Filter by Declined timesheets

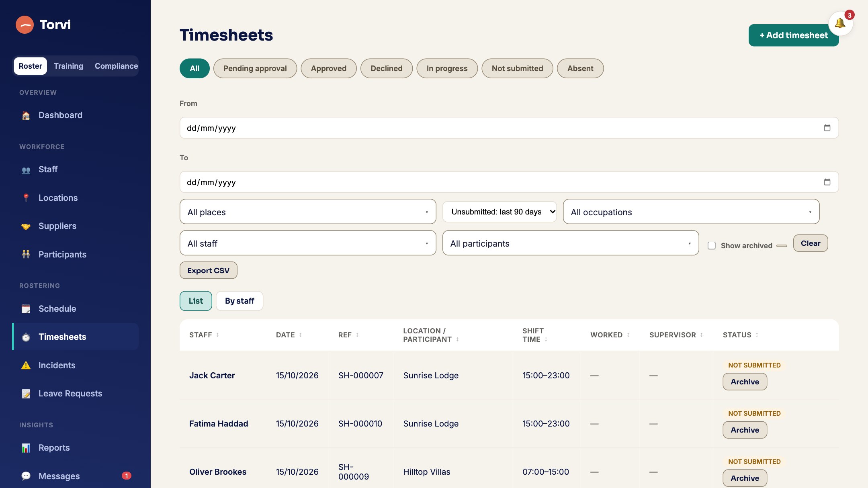tap(387, 68)
